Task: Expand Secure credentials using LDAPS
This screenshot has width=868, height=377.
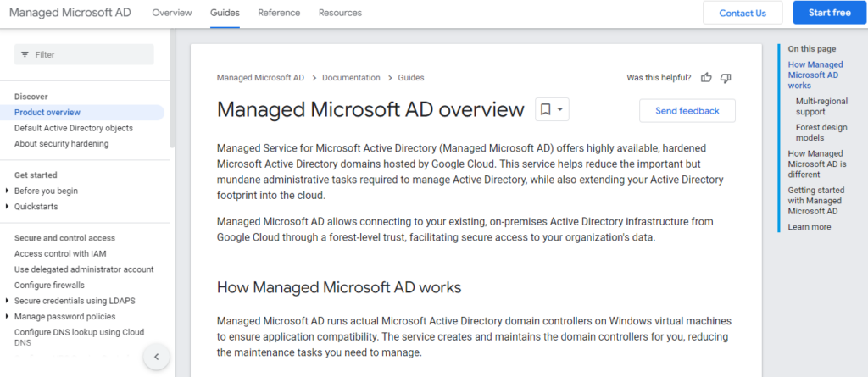Action: tap(7, 301)
